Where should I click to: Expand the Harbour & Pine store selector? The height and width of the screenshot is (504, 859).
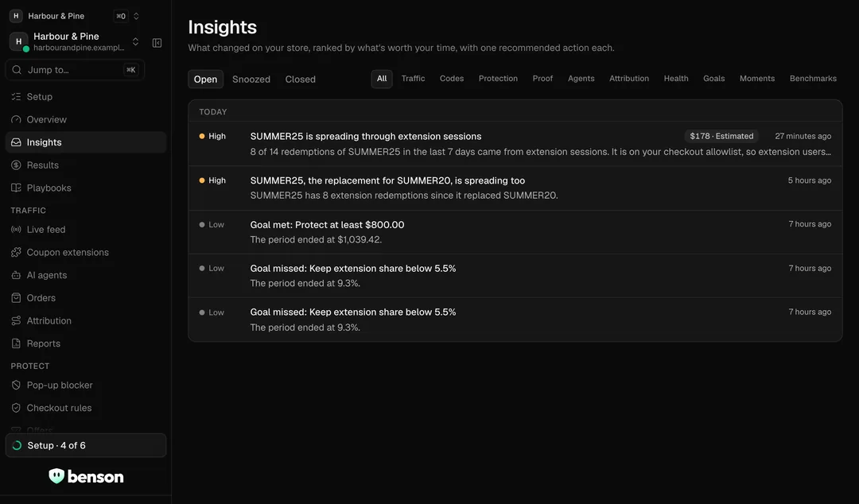[x=135, y=41]
